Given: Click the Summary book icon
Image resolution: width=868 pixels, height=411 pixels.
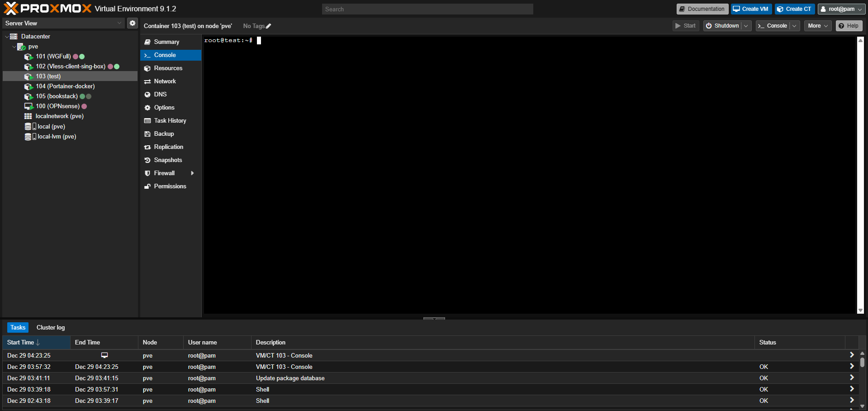Looking at the screenshot, I should pos(147,42).
